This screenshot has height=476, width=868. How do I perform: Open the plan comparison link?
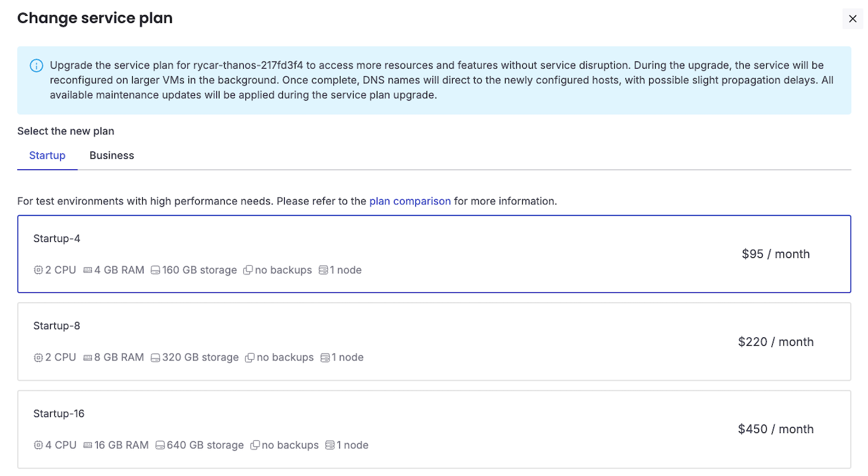coord(410,201)
